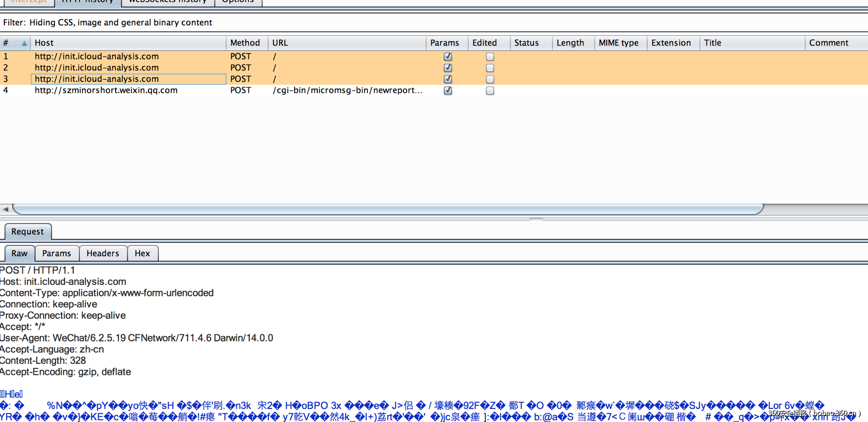Viewport: 868px width, 422px height.
Task: Toggle the Edited checkbox for request 2
Action: tap(490, 68)
